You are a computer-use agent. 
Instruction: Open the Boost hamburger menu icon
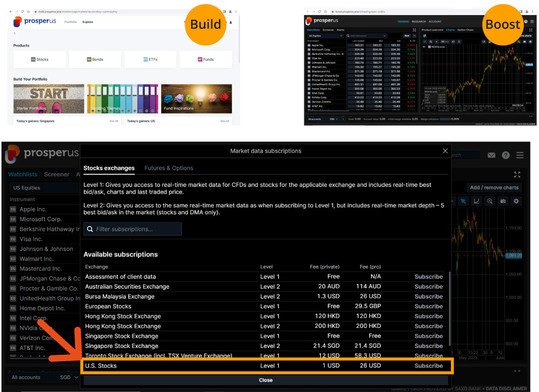click(532, 21)
